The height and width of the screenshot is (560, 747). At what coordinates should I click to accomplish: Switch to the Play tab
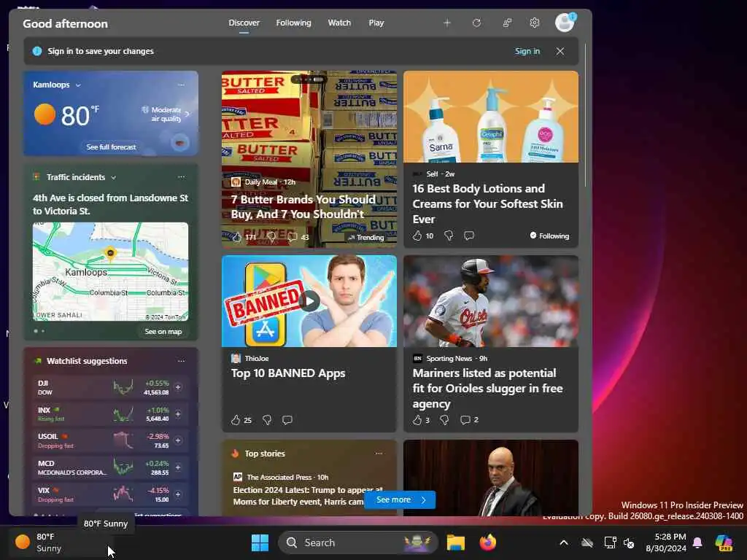coord(376,23)
